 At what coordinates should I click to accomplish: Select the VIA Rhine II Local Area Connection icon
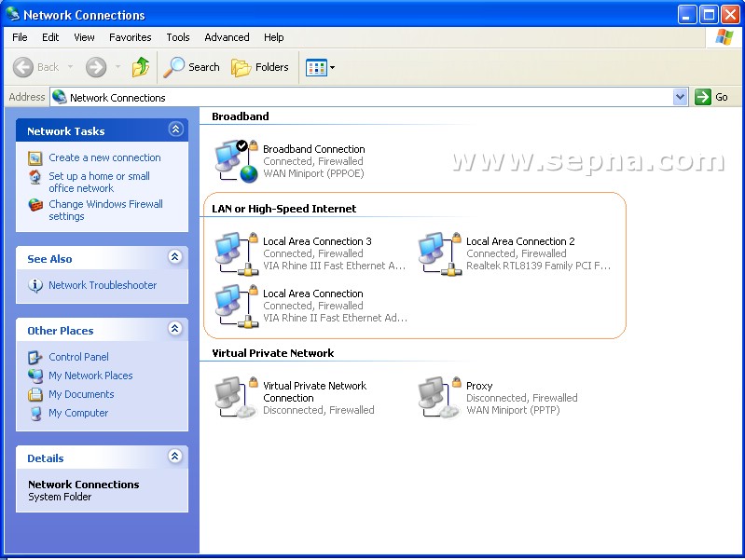pos(236,306)
